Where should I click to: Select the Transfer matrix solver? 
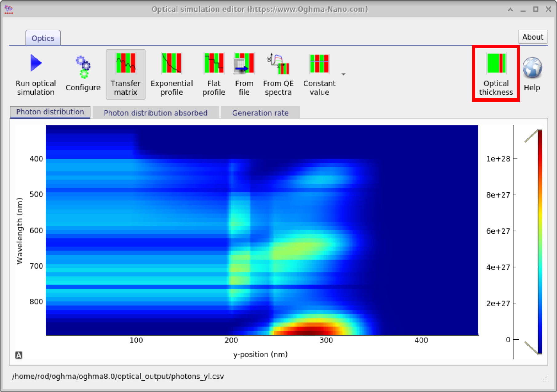125,74
